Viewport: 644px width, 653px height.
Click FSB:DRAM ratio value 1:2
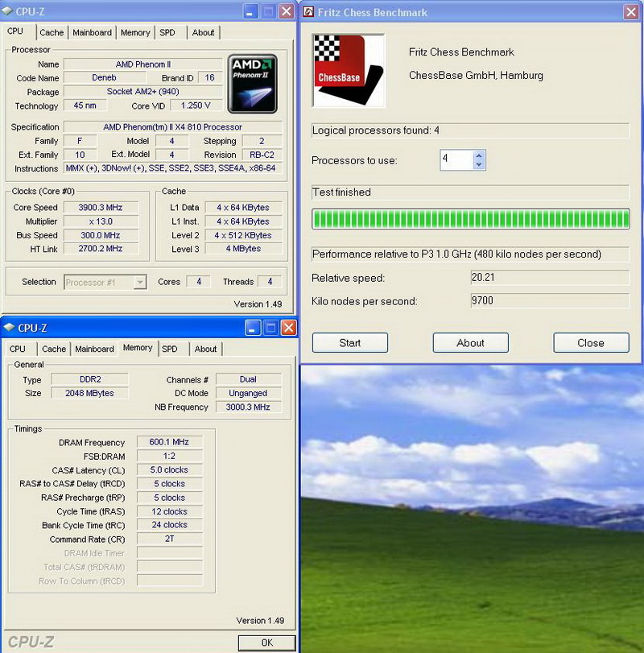169,456
